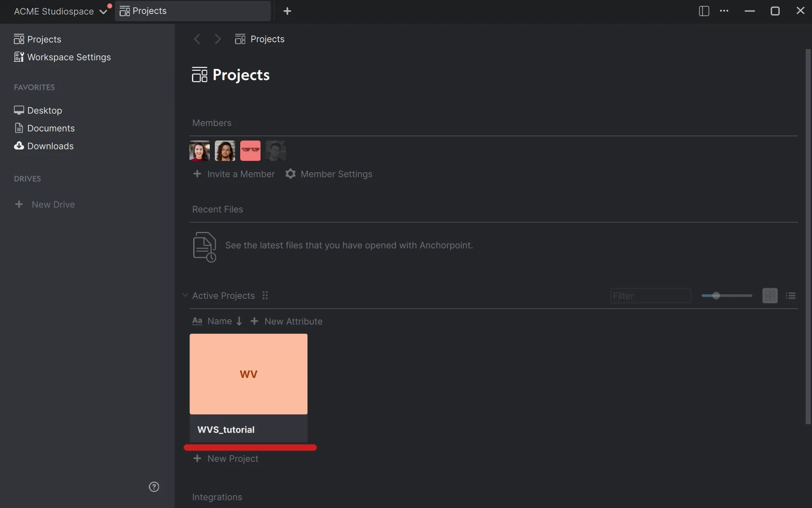Viewport: 812px width, 508px height.
Task: Click Invite a Member
Action: click(233, 174)
